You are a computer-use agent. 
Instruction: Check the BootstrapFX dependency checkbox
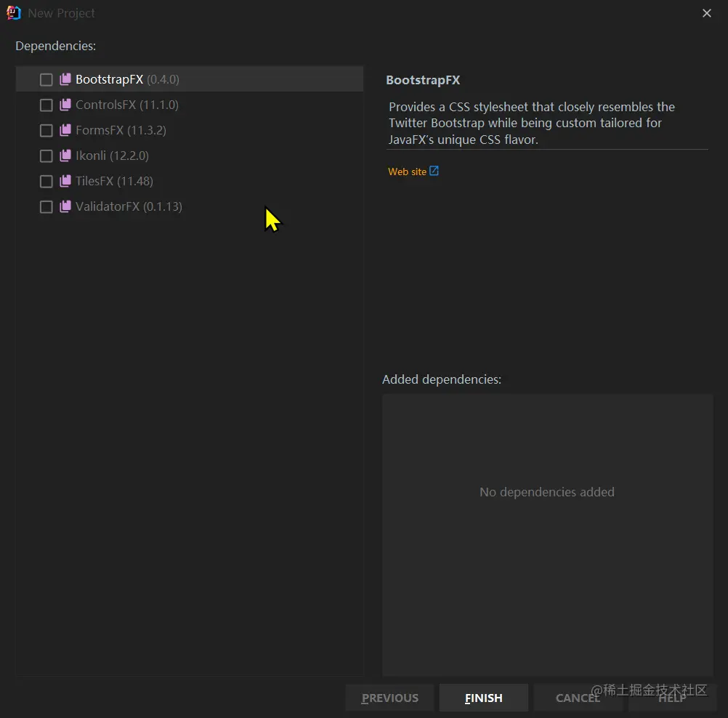tap(46, 80)
